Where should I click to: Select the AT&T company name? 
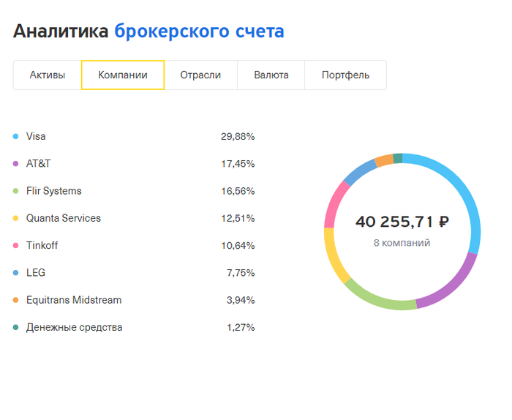click(38, 163)
